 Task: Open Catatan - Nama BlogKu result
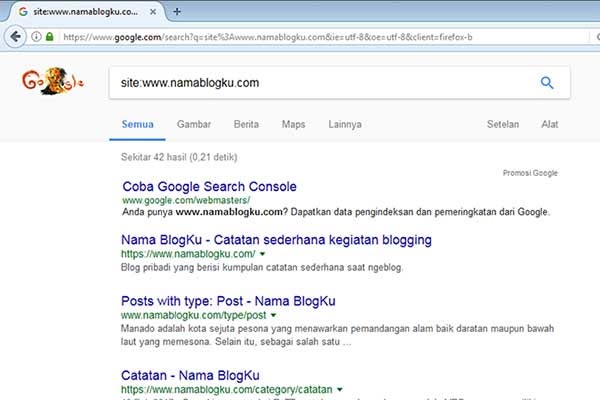[190, 376]
